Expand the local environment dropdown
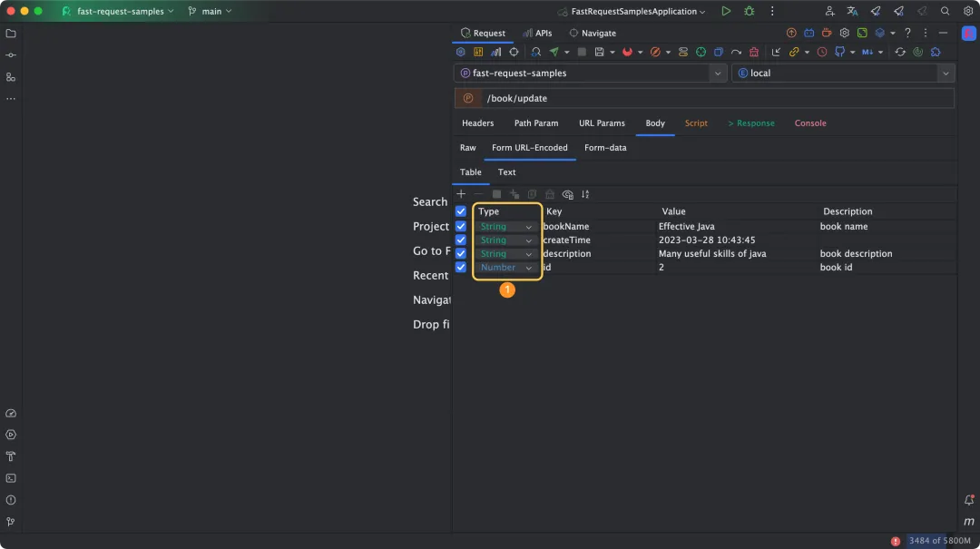980x549 pixels. (x=843, y=74)
